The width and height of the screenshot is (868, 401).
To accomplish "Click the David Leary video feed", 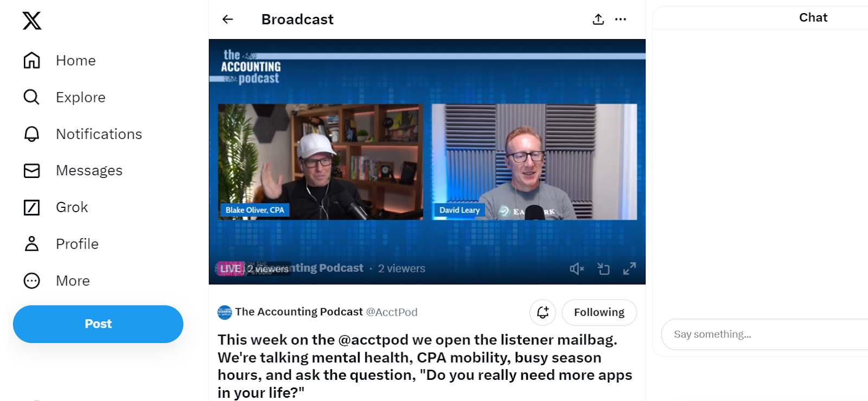I will click(534, 162).
